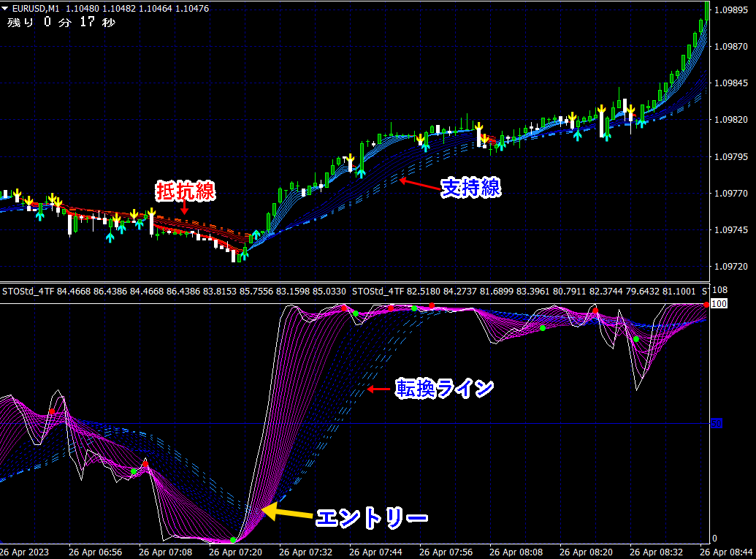Click the 1.09770 price scale label
This screenshot has width=756, height=559.
[731, 194]
